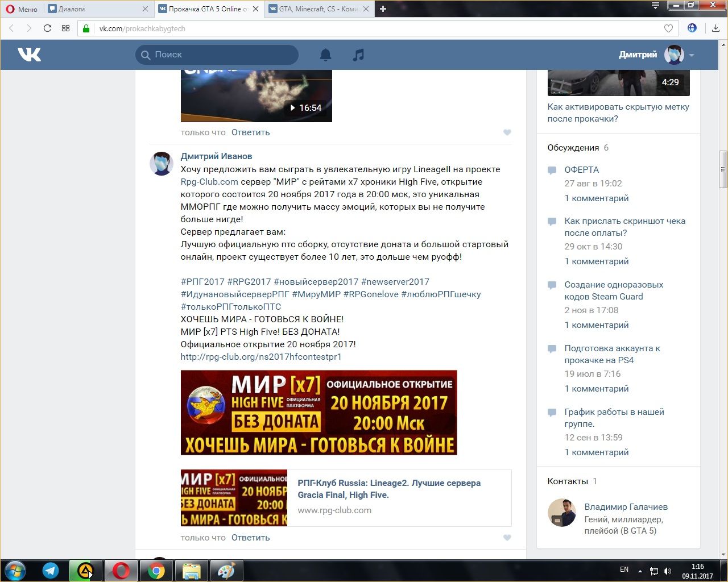Reload the page
This screenshot has width=728, height=582.
pyautogui.click(x=47, y=28)
